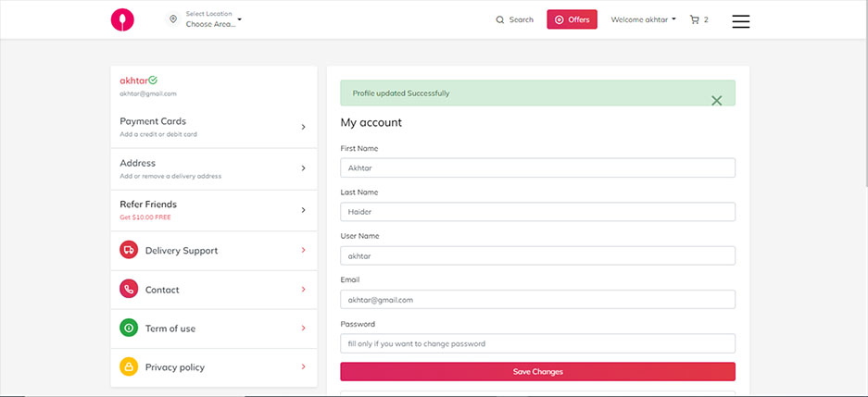Open Refer Friends menu item
This screenshot has height=397, width=868.
click(213, 210)
